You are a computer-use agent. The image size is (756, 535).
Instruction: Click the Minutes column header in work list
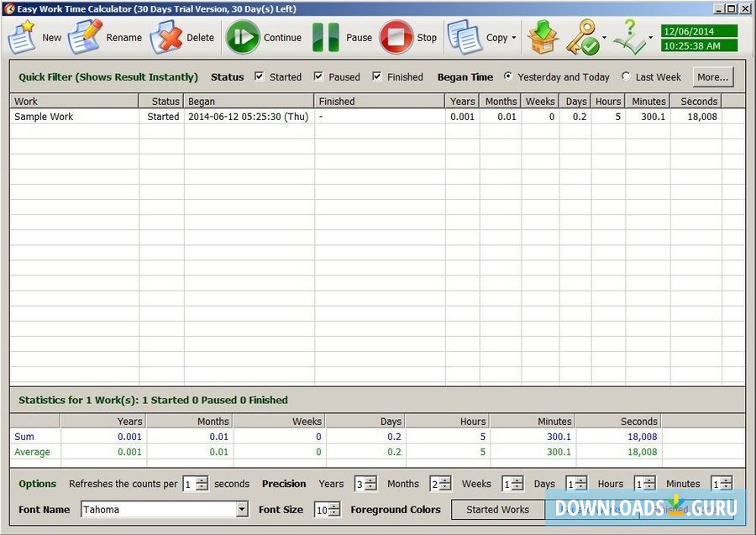coord(648,102)
